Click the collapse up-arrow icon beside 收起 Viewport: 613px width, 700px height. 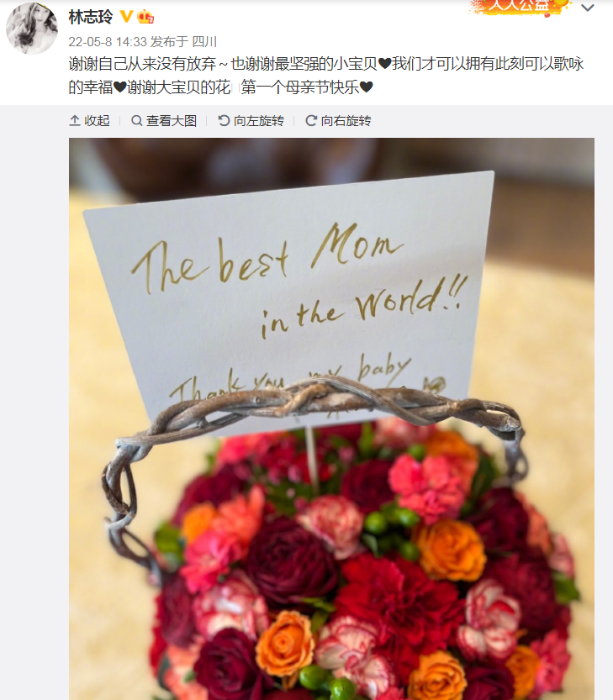click(75, 120)
